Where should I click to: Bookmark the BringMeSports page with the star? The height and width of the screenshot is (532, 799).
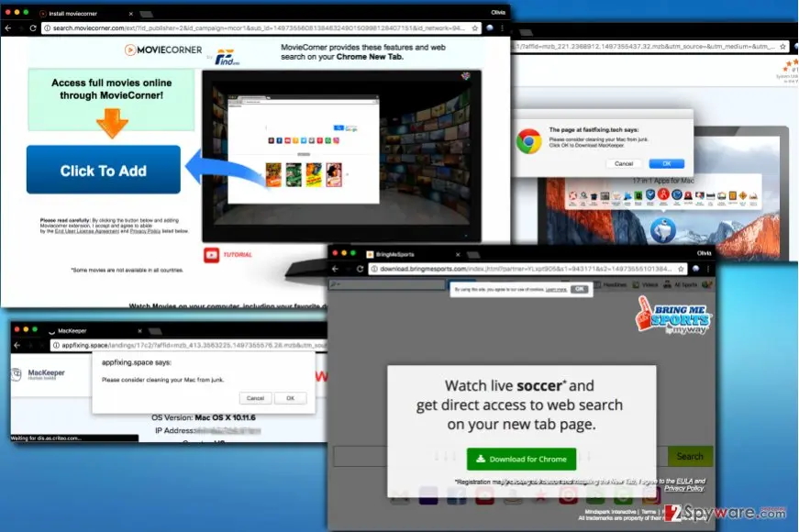coord(681,269)
